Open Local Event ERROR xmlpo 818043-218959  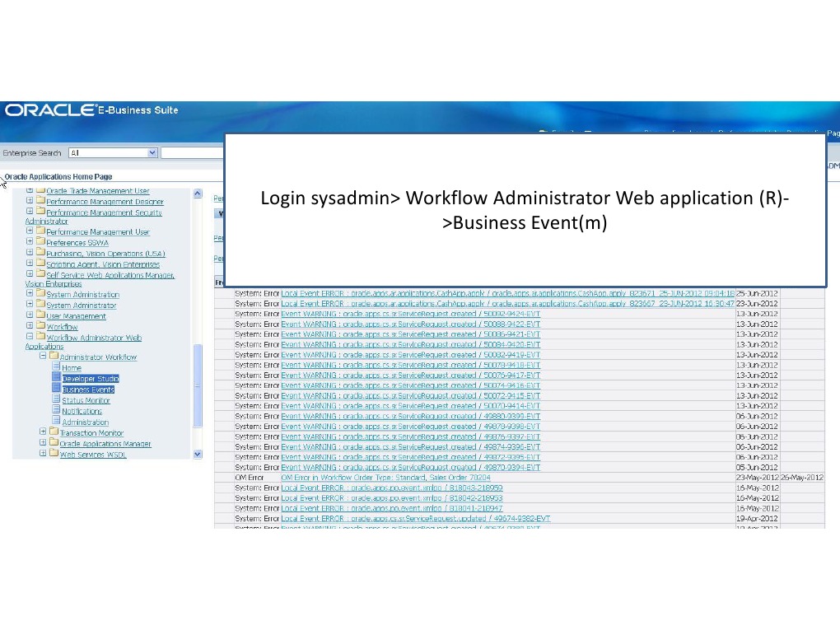pyautogui.click(x=392, y=488)
